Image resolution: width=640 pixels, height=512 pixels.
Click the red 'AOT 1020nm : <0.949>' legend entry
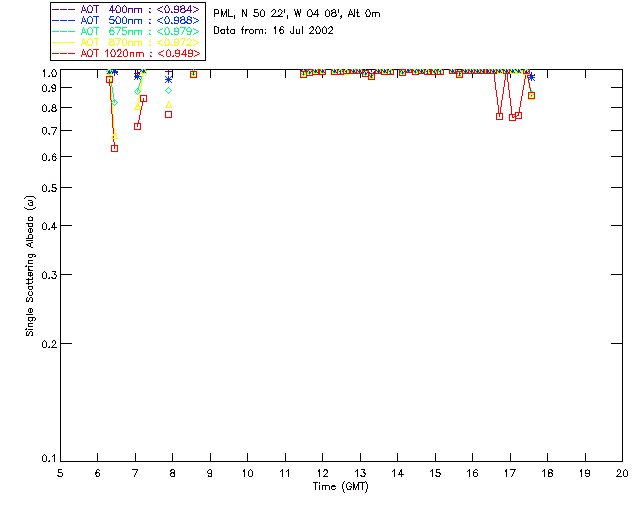[126, 53]
